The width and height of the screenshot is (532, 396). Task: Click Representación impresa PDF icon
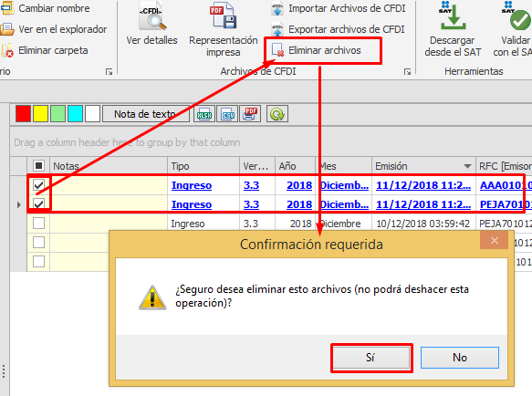223,16
